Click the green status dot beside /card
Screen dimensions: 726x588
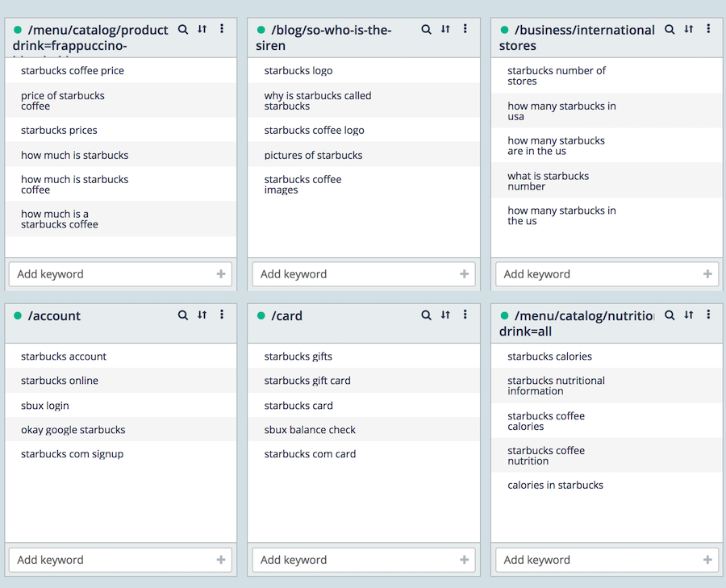[x=261, y=316]
